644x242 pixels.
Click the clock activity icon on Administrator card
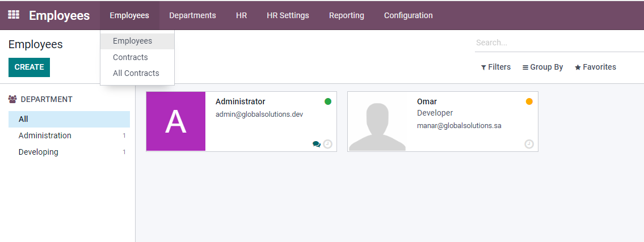click(x=327, y=145)
